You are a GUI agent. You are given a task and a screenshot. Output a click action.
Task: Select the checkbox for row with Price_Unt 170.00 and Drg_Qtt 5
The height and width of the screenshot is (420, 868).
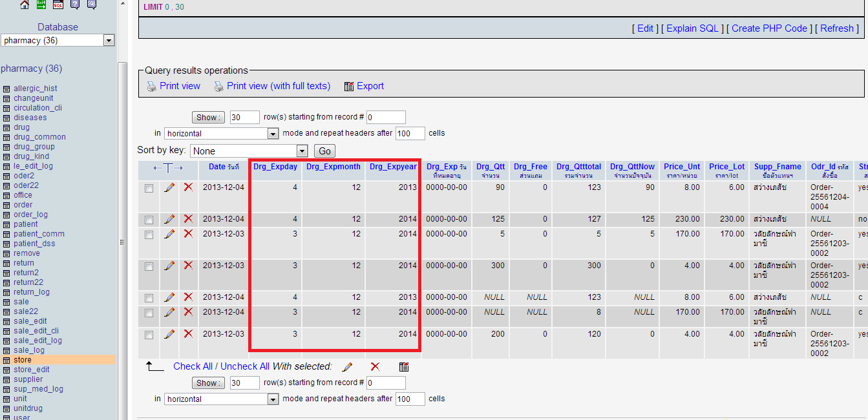(149, 235)
